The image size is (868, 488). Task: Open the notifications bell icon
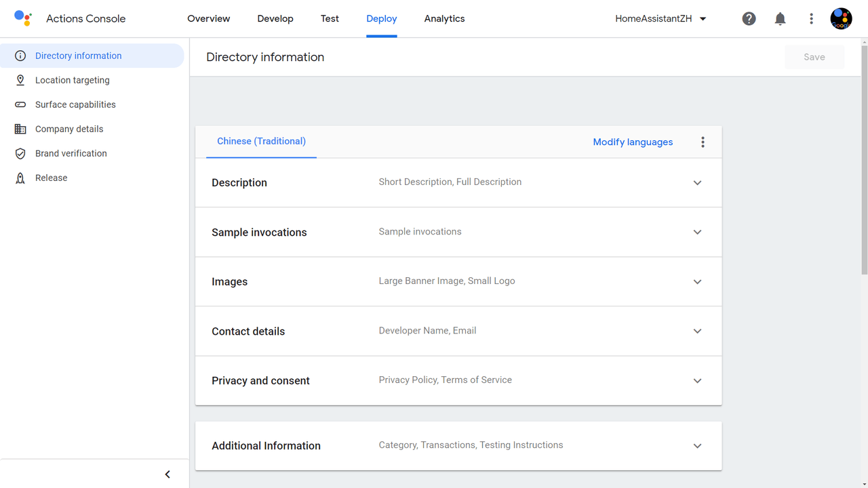tap(780, 19)
